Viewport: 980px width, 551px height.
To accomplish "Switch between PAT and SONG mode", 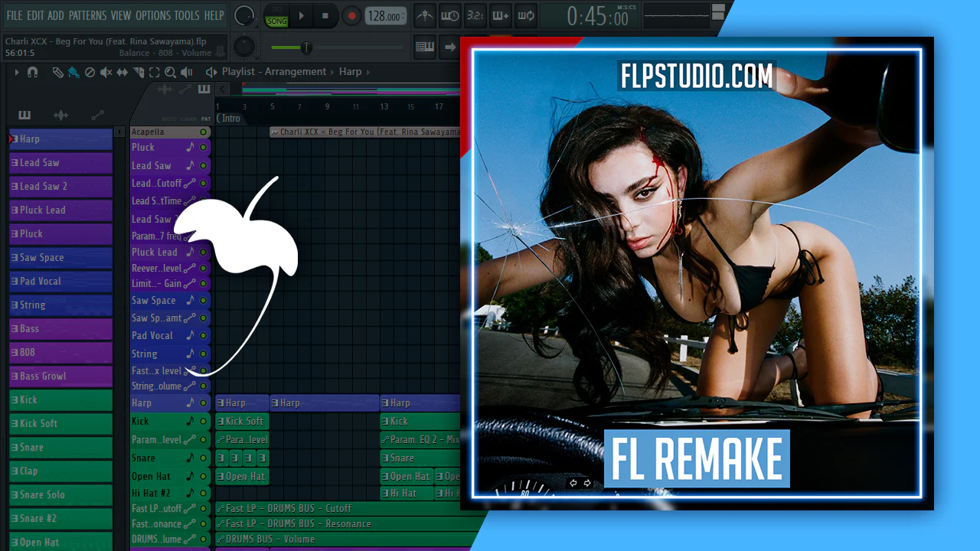I will [x=276, y=16].
